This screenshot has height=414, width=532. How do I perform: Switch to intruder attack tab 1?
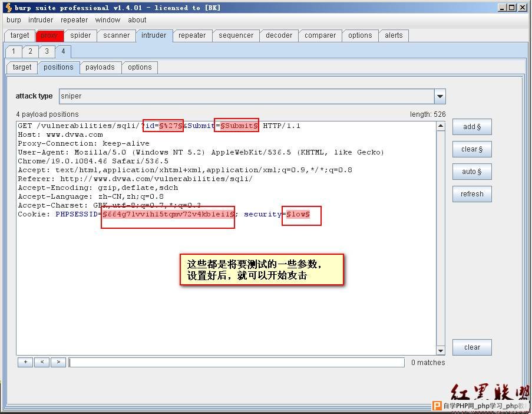pos(14,51)
